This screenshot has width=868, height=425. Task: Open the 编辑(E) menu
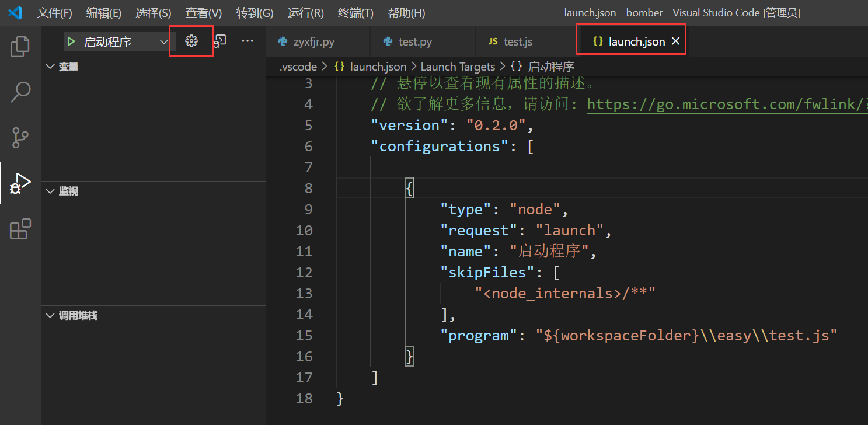click(104, 13)
